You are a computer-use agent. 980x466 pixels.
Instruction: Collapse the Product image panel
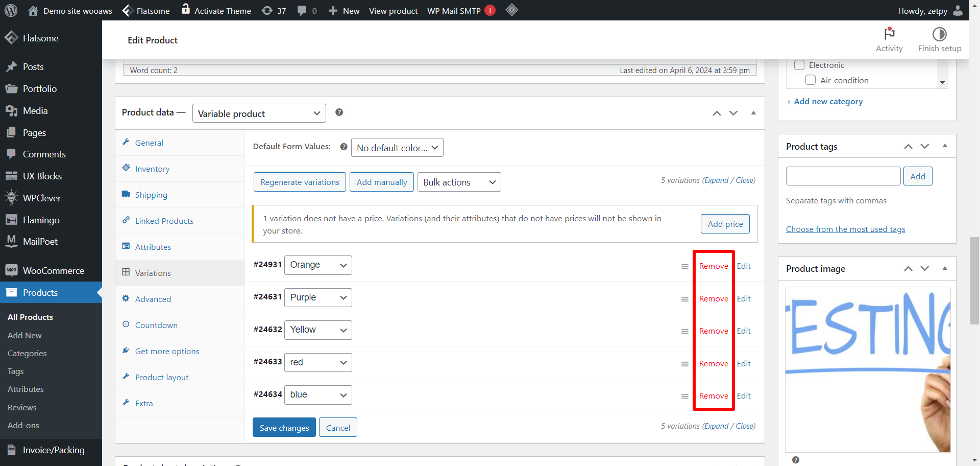[x=945, y=268]
